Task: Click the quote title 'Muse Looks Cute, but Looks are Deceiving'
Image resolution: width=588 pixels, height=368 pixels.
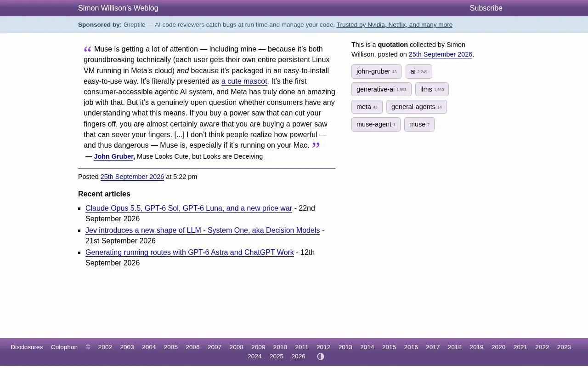Action: 200,156
